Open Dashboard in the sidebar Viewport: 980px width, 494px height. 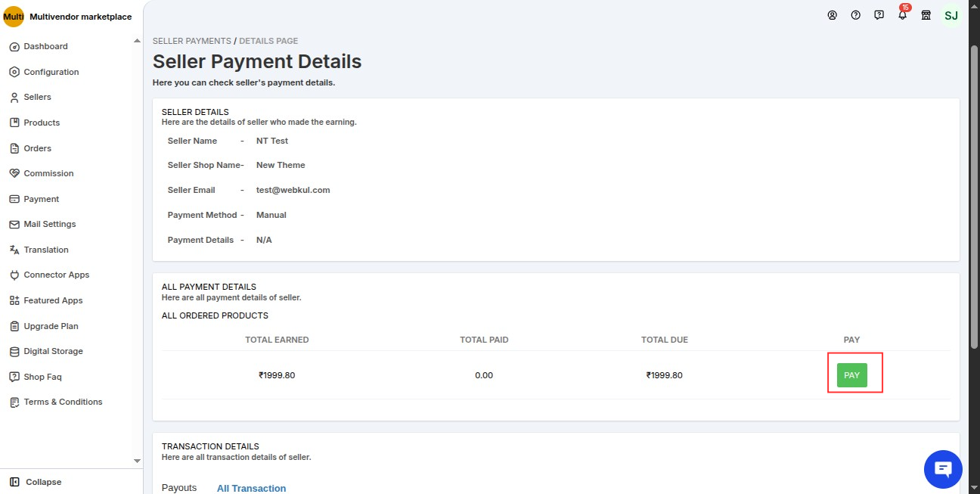click(45, 47)
